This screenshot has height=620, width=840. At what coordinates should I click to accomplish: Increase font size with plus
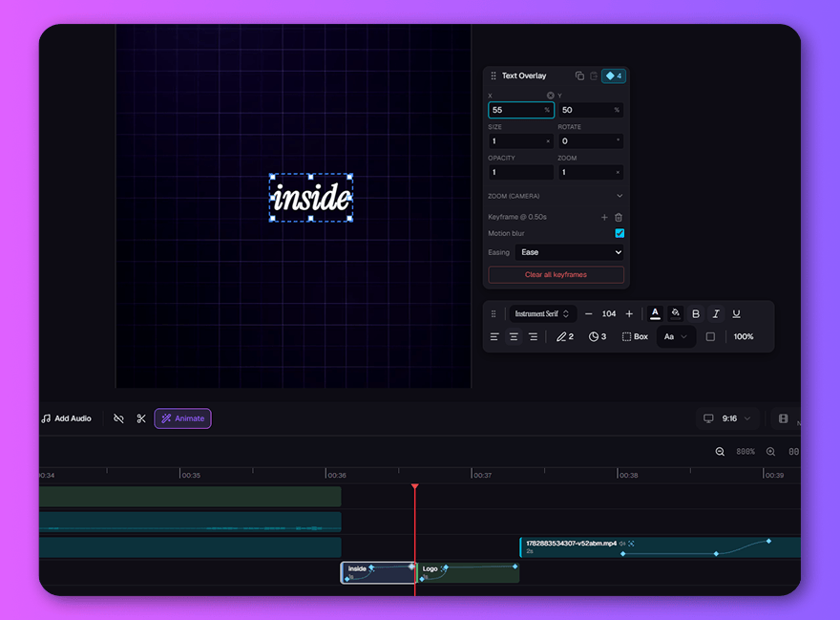point(629,313)
